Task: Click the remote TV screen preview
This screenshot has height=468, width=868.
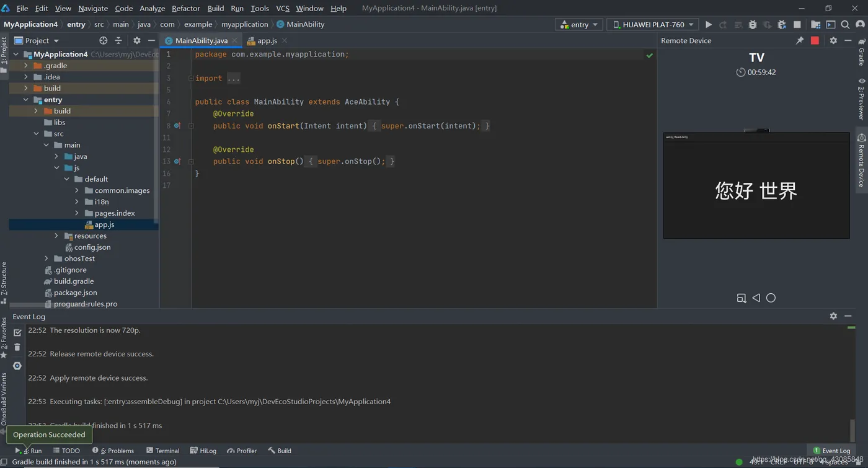Action: pyautogui.click(x=756, y=185)
